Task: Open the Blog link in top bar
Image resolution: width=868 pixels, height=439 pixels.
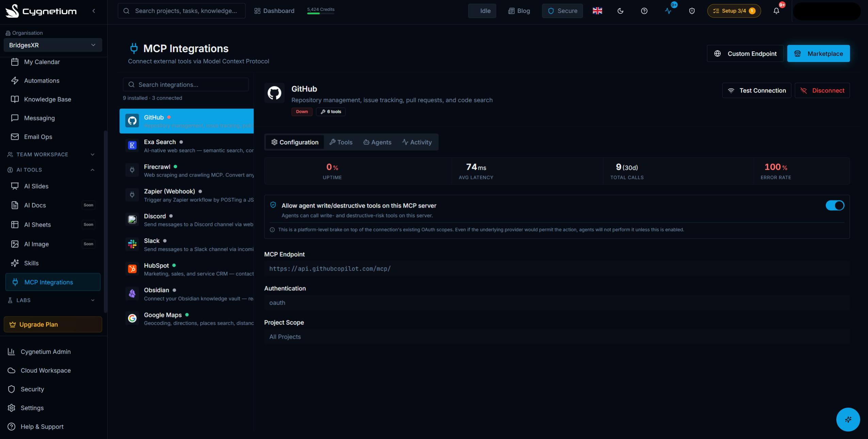Action: point(519,11)
